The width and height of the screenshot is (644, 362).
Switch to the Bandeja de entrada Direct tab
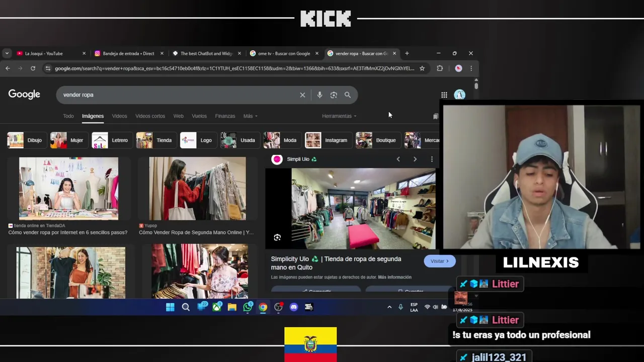point(129,53)
